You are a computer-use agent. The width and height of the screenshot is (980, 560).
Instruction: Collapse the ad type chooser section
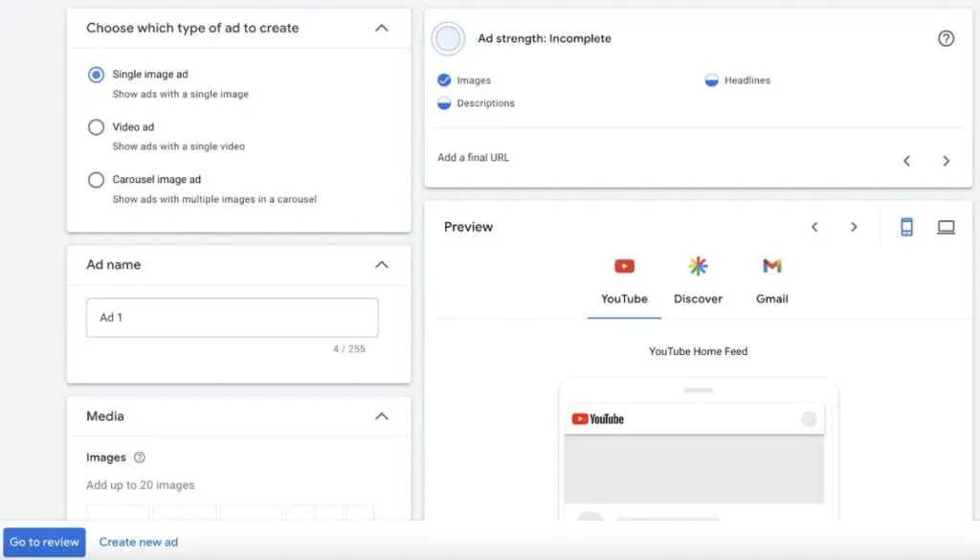click(381, 28)
